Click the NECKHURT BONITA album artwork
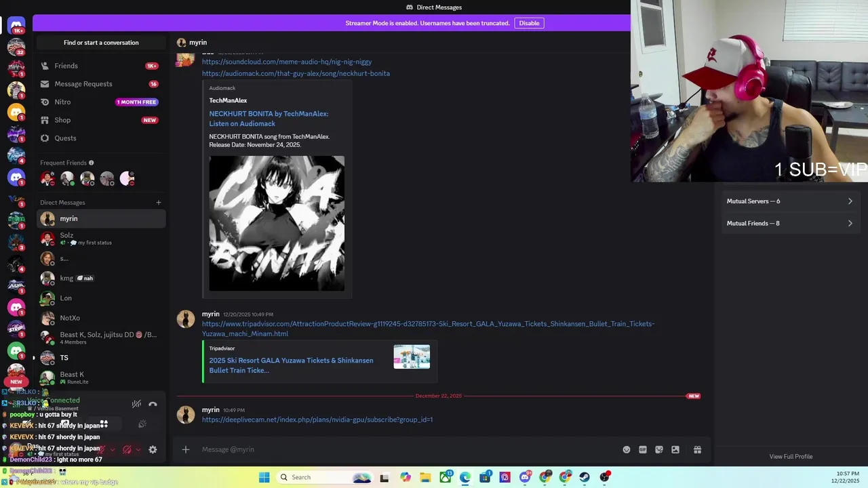868x488 pixels. point(277,224)
